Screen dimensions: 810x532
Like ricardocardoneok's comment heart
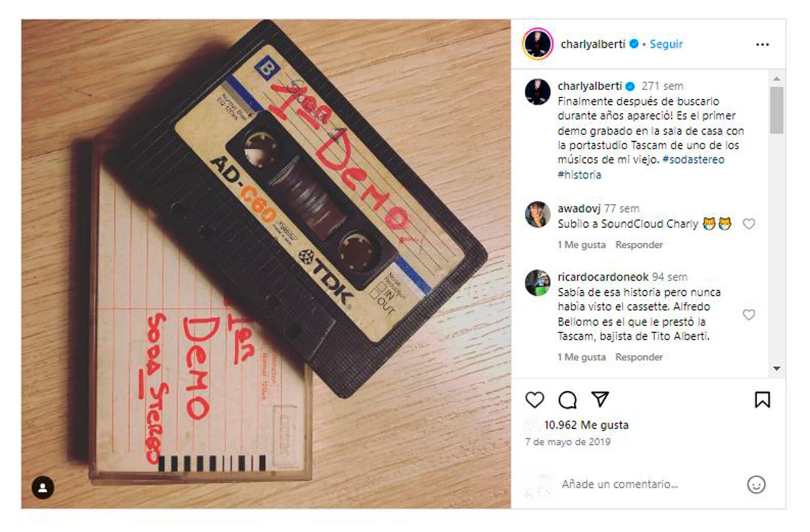[x=749, y=315]
